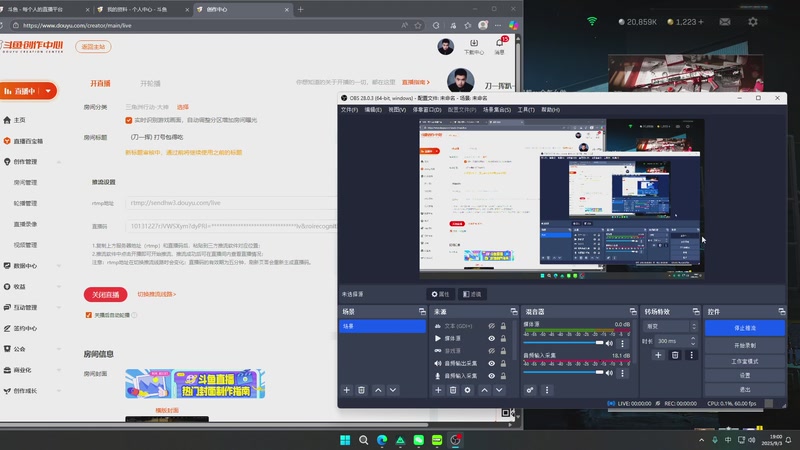
Task: Pop out the 场景 scenes dock panel
Action: pyautogui.click(x=422, y=311)
